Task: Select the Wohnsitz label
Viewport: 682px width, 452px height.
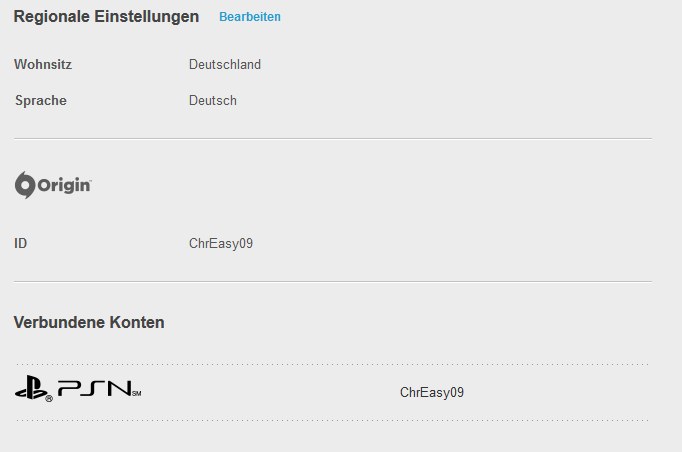Action: coord(43,64)
